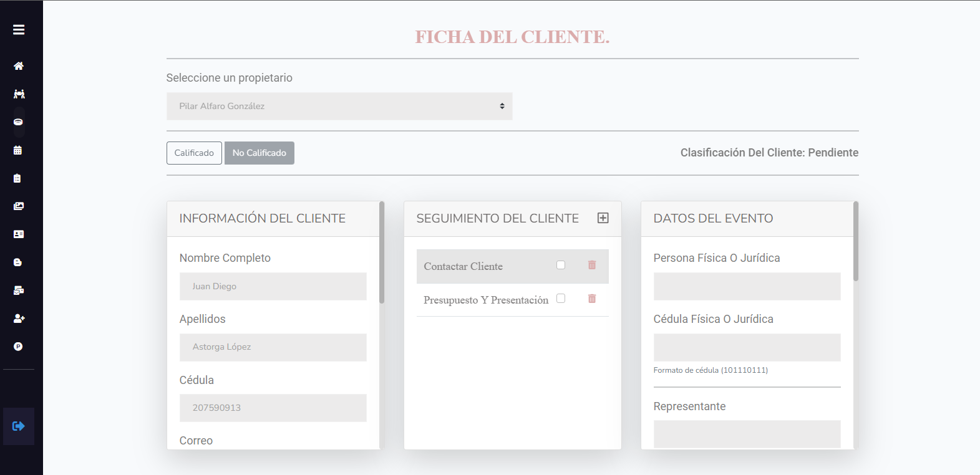This screenshot has width=980, height=475.
Task: Tick the Presupuesto Y Presentación checkbox
Action: click(x=561, y=299)
